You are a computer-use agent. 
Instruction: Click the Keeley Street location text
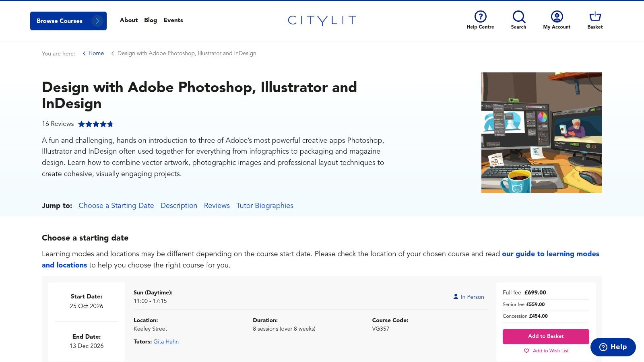[151, 329]
